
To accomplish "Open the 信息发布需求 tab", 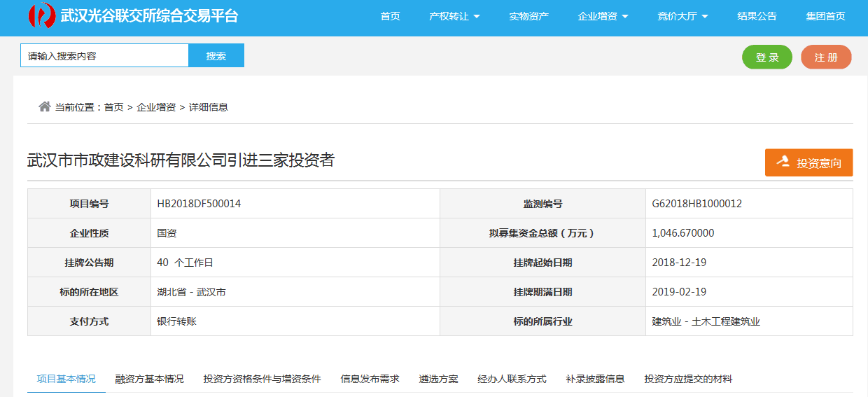I will 370,379.
